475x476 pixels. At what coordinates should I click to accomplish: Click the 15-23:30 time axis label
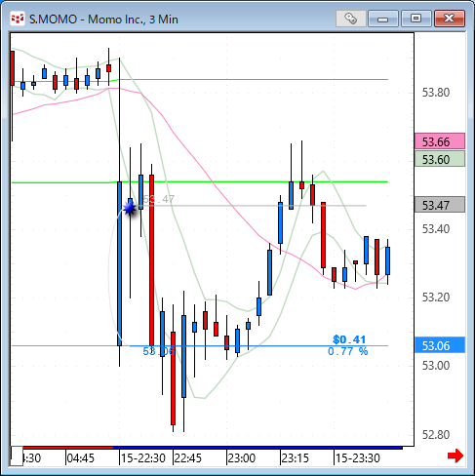358,458
